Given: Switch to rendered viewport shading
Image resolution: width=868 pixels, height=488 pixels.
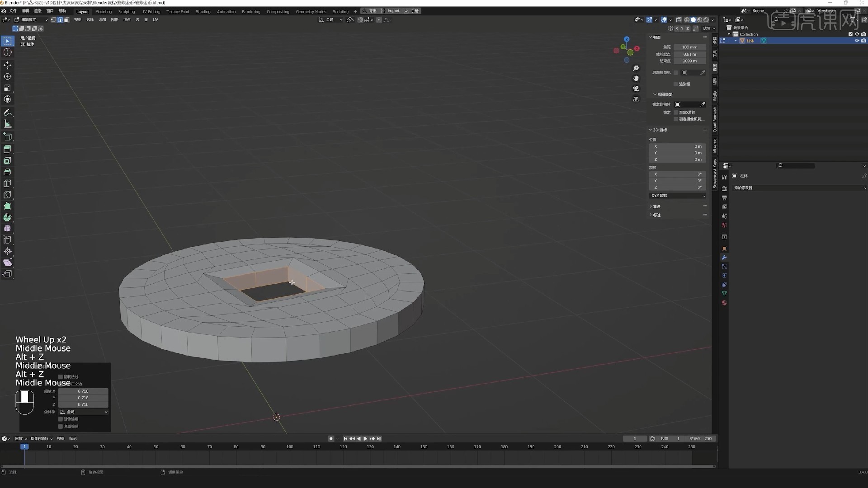Looking at the screenshot, I should pyautogui.click(x=706, y=20).
